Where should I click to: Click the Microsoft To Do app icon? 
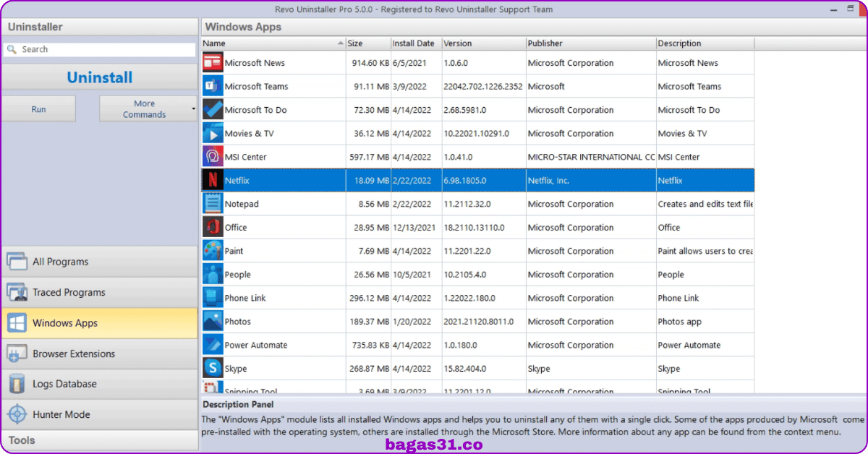tap(213, 109)
